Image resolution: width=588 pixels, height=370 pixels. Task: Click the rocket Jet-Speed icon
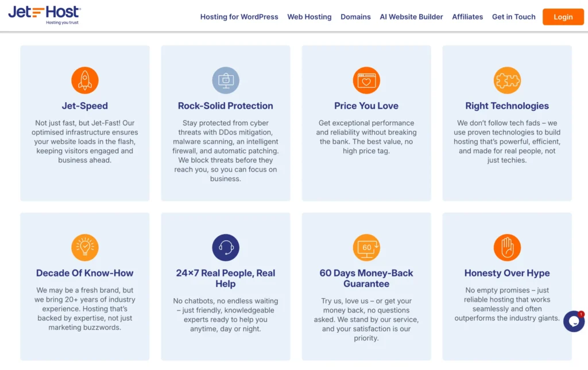[x=85, y=80]
